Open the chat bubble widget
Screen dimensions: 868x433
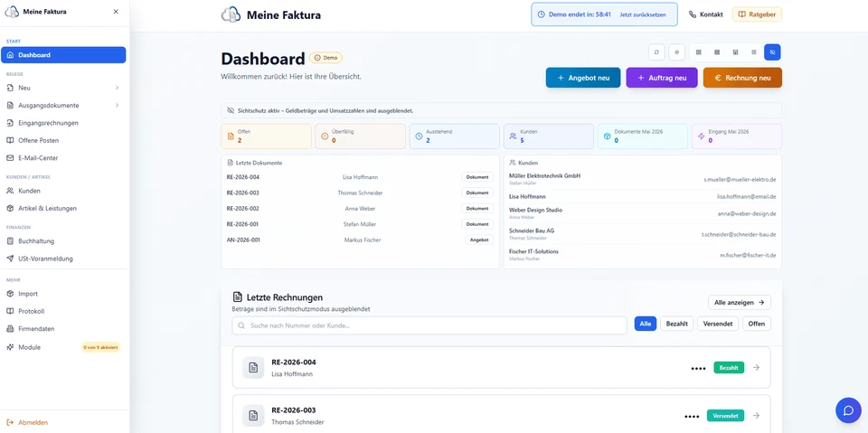point(848,410)
